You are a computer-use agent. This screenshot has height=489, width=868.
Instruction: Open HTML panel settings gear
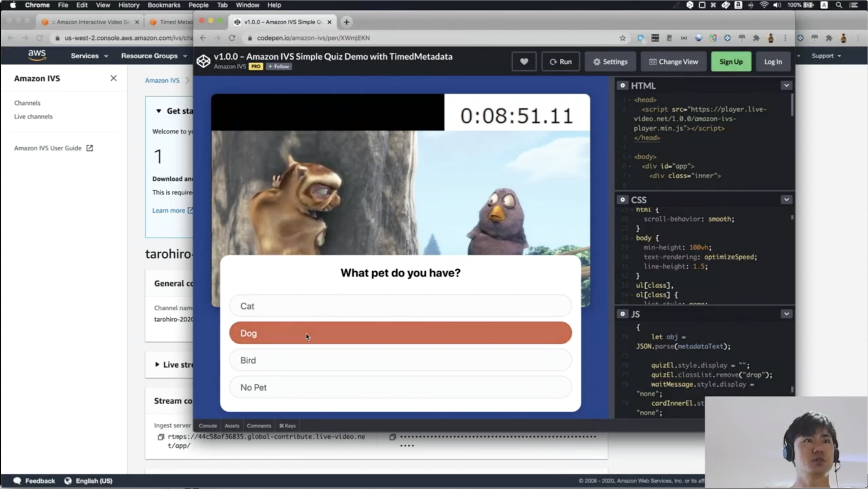[622, 85]
